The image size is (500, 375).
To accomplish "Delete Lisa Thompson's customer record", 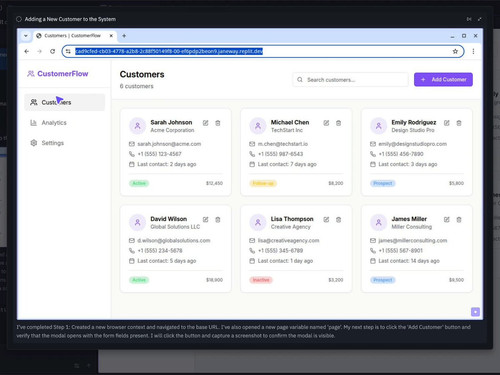I will [x=338, y=220].
